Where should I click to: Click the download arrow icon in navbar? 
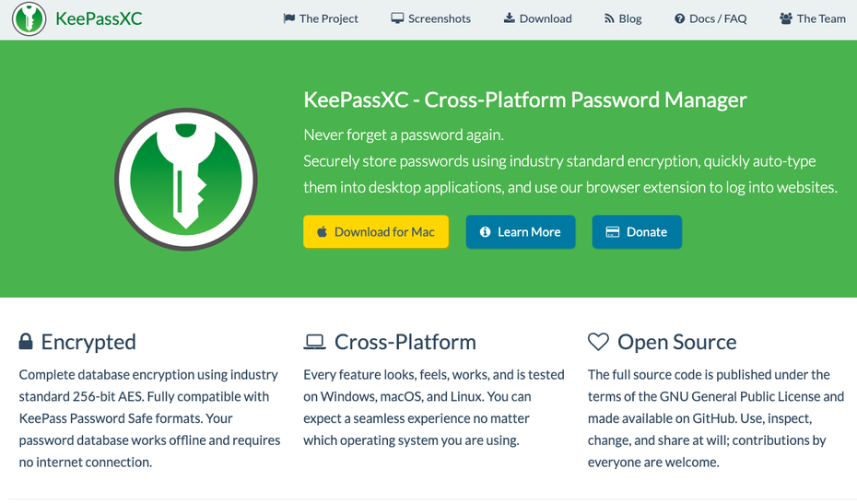509,18
